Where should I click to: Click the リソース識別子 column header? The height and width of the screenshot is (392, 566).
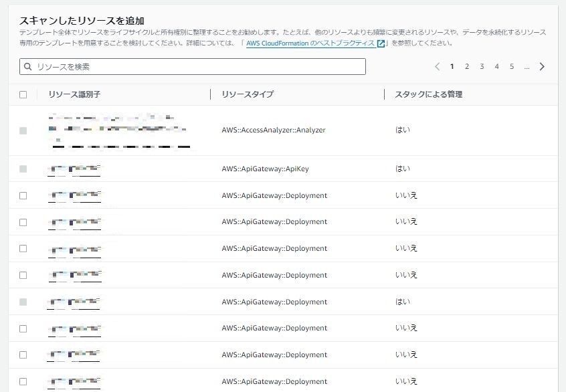74,94
